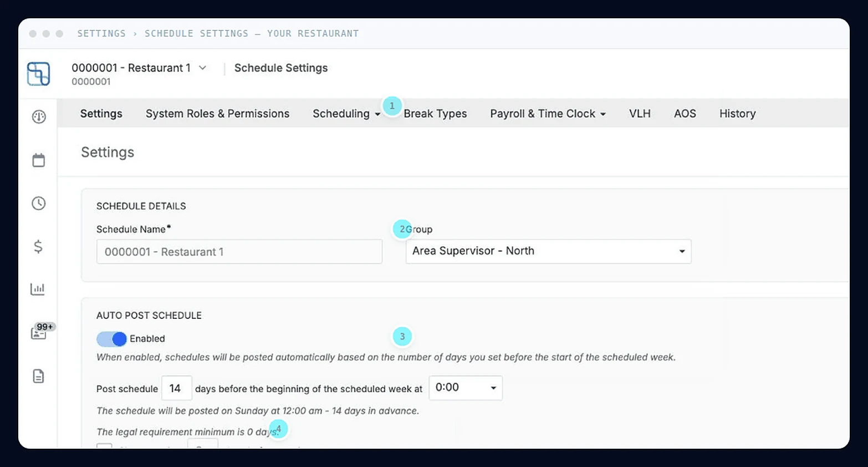868x467 pixels.
Task: Go to the Break Types tab
Action: (435, 114)
